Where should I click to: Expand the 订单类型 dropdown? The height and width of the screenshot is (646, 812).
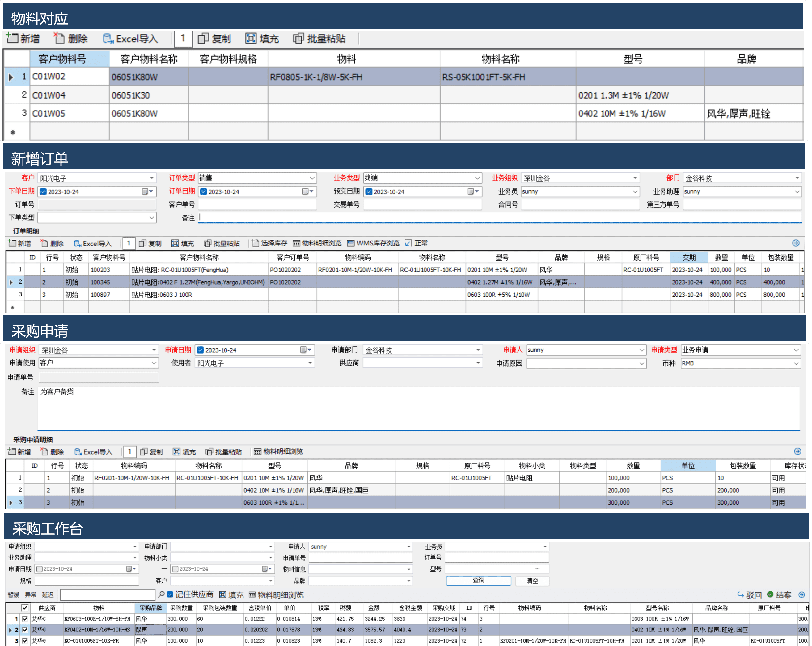pos(312,178)
